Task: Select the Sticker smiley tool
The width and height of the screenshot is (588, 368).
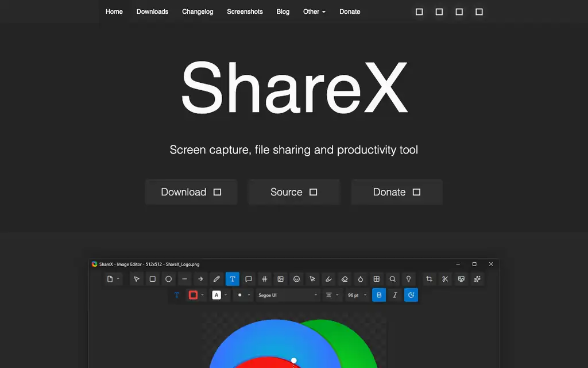Action: click(x=297, y=279)
